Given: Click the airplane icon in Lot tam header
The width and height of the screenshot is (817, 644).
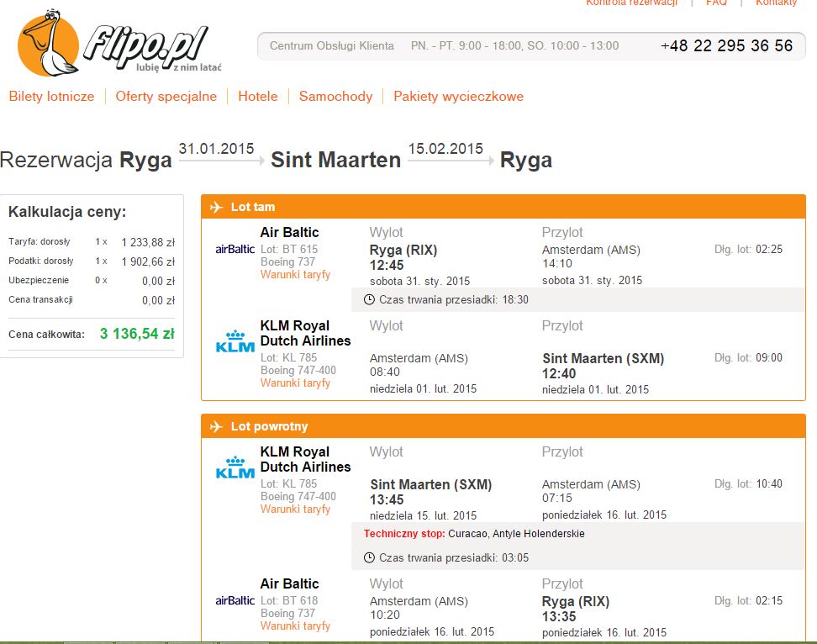Looking at the screenshot, I should [216, 207].
